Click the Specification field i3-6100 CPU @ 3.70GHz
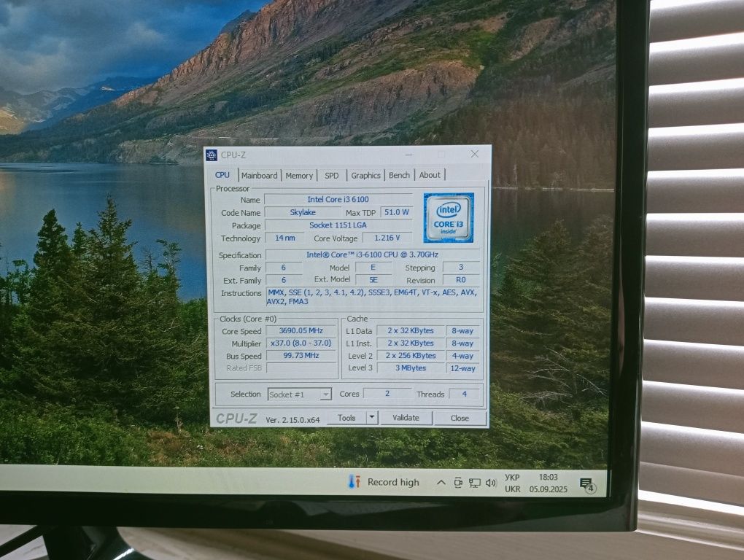The width and height of the screenshot is (744, 560). tap(373, 254)
